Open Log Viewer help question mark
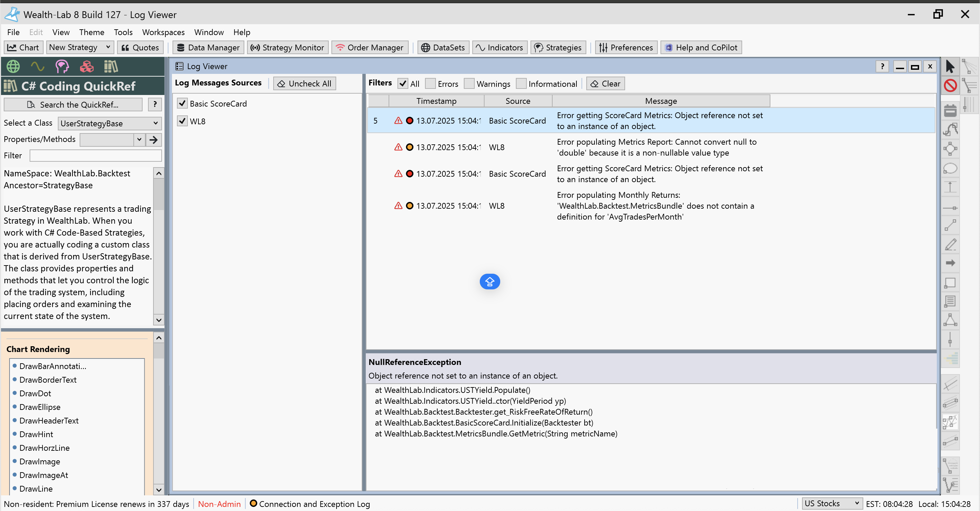 click(x=882, y=67)
